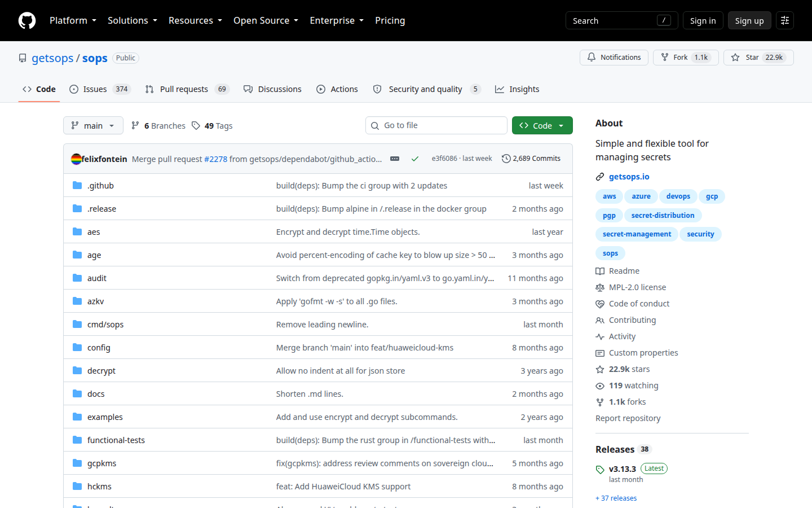Viewport: 812px width, 508px height.
Task: Focus the header Search field
Action: coord(622,20)
